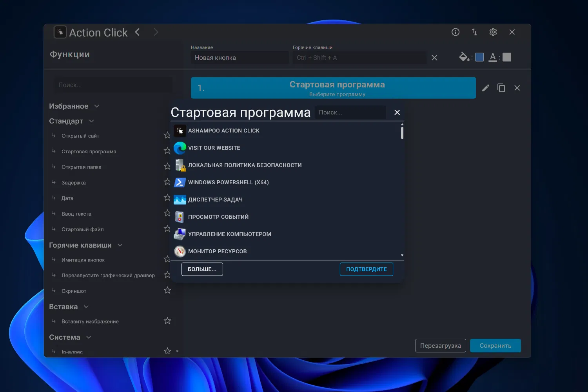The width and height of the screenshot is (588, 392).
Task: Click the Сохранить button
Action: pyautogui.click(x=495, y=346)
